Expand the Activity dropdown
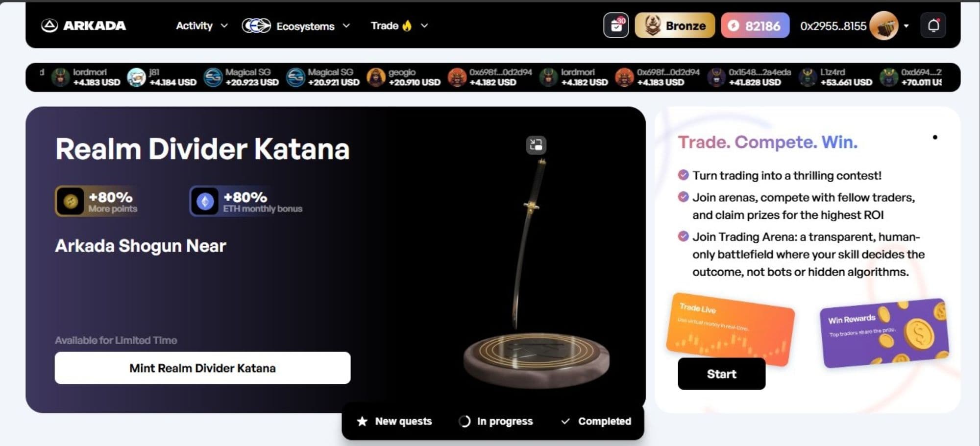 202,25
